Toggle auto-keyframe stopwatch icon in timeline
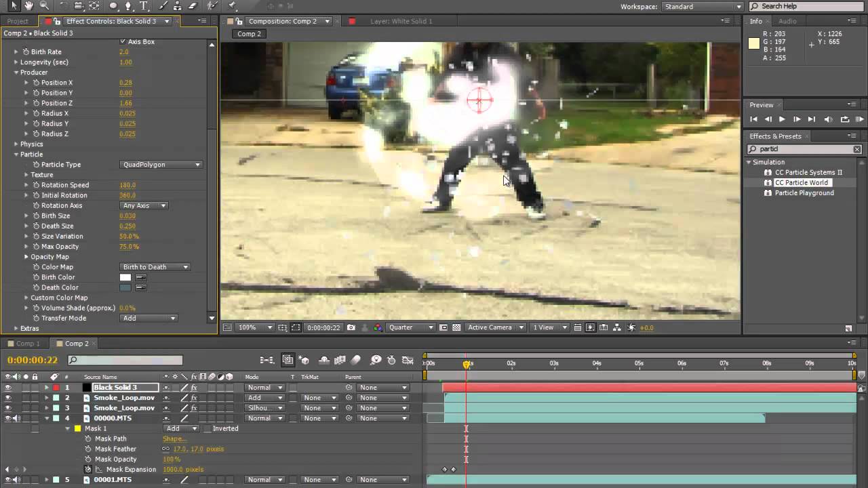Viewport: 868px width, 488px height. 392,360
